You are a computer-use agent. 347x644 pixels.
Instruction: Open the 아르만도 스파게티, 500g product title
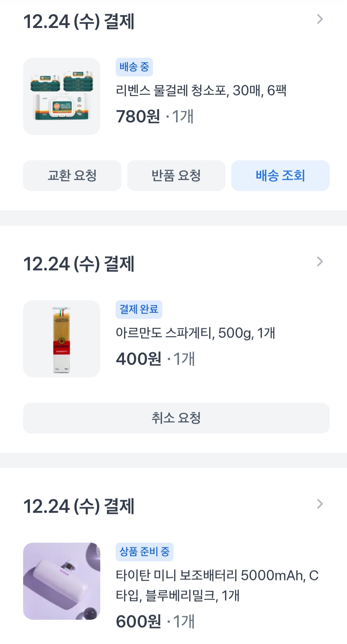pos(195,333)
